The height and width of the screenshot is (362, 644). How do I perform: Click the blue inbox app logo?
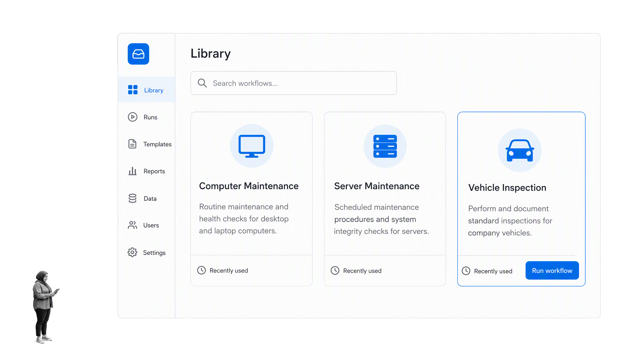tap(138, 54)
